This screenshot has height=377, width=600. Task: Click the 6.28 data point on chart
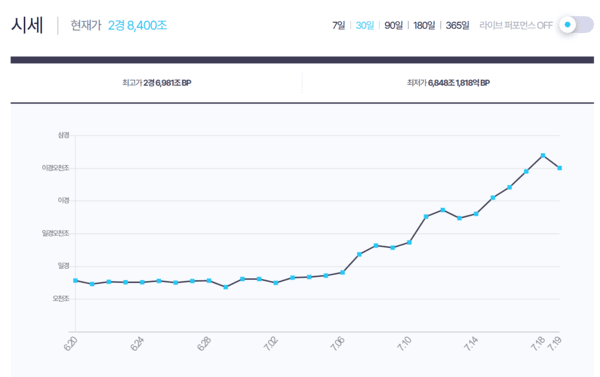pyautogui.click(x=209, y=281)
